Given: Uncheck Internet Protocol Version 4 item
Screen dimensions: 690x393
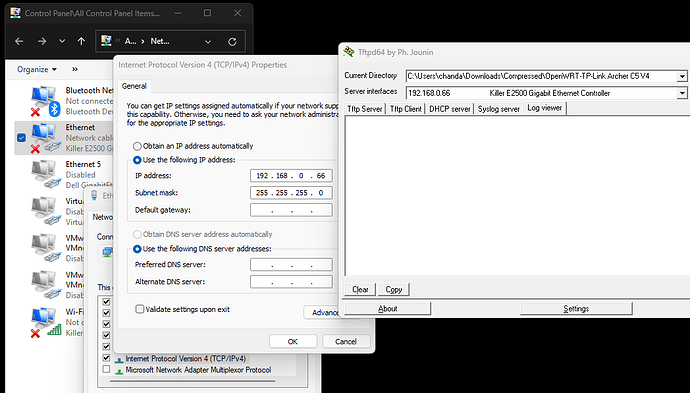Looking at the screenshot, I should pos(106,358).
